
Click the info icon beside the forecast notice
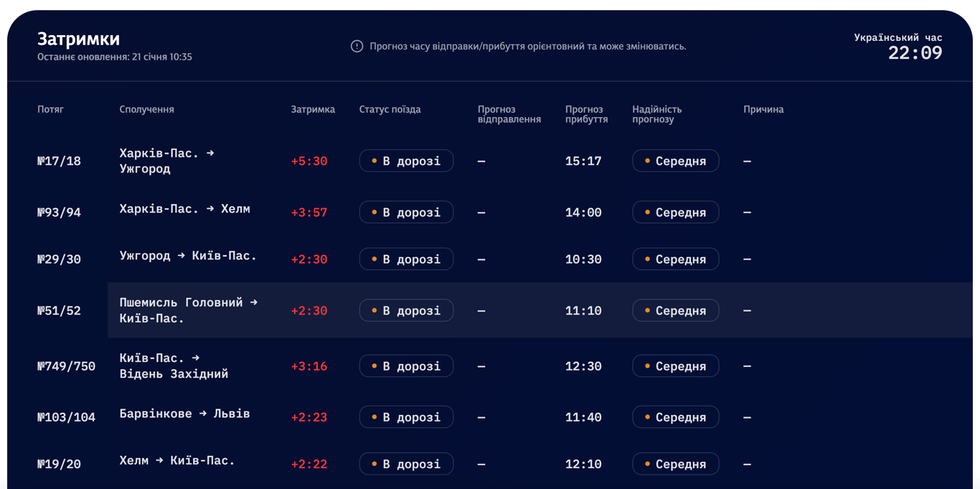(x=357, y=46)
